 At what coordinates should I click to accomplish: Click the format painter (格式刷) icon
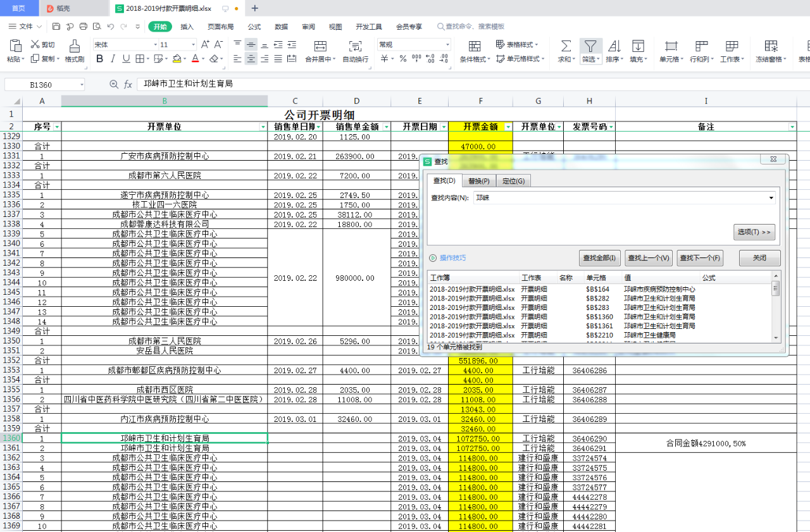coord(74,46)
